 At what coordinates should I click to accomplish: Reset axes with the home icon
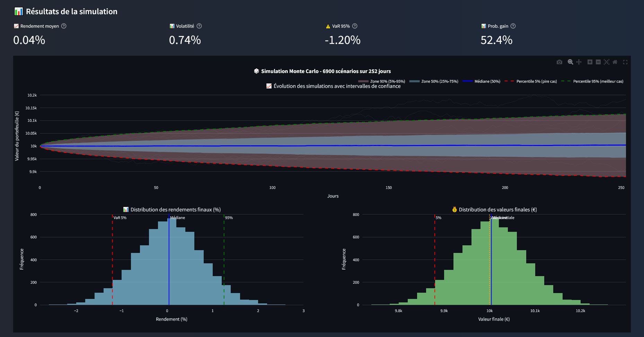coord(615,62)
